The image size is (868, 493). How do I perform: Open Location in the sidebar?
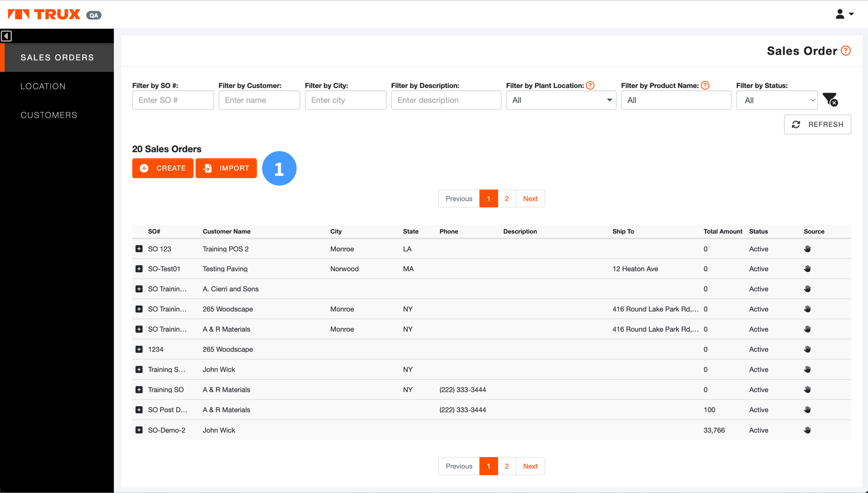point(57,86)
